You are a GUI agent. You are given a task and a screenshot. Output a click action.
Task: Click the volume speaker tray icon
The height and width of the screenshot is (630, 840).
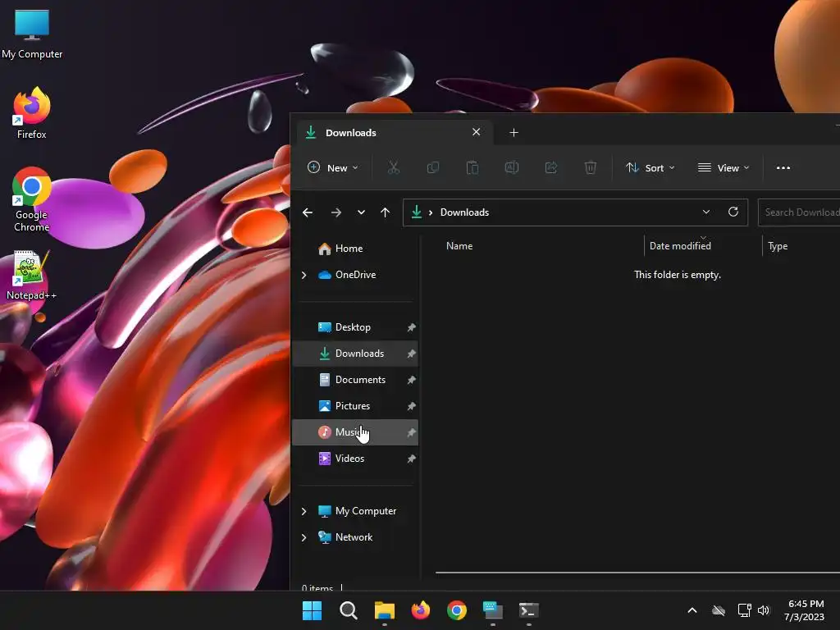[764, 610]
